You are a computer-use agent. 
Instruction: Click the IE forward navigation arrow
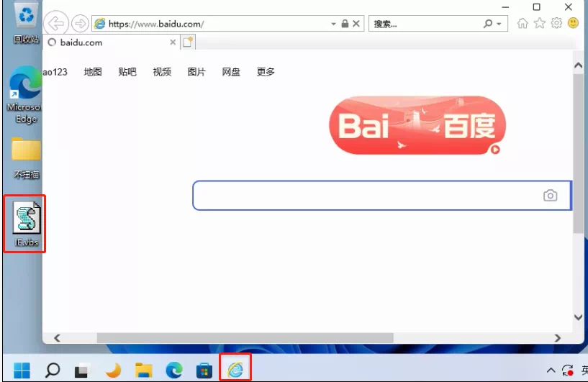80,24
